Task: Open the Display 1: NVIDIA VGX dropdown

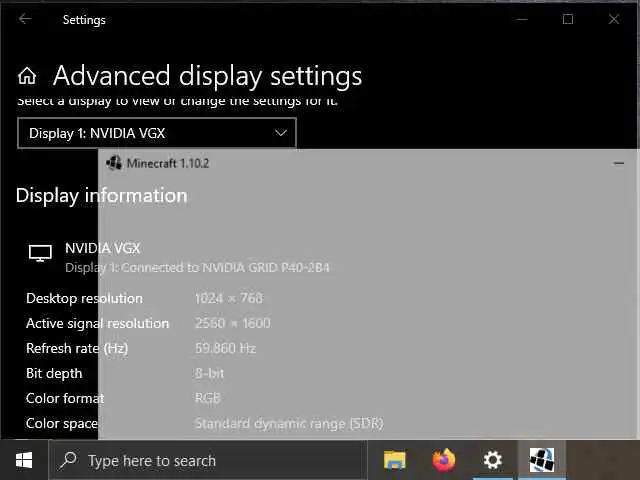Action: 157,133
